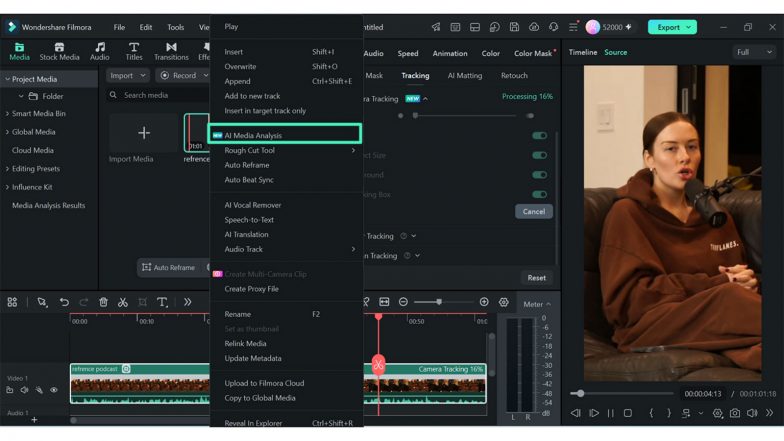Show more timeline tools via double chevron

pos(188,302)
